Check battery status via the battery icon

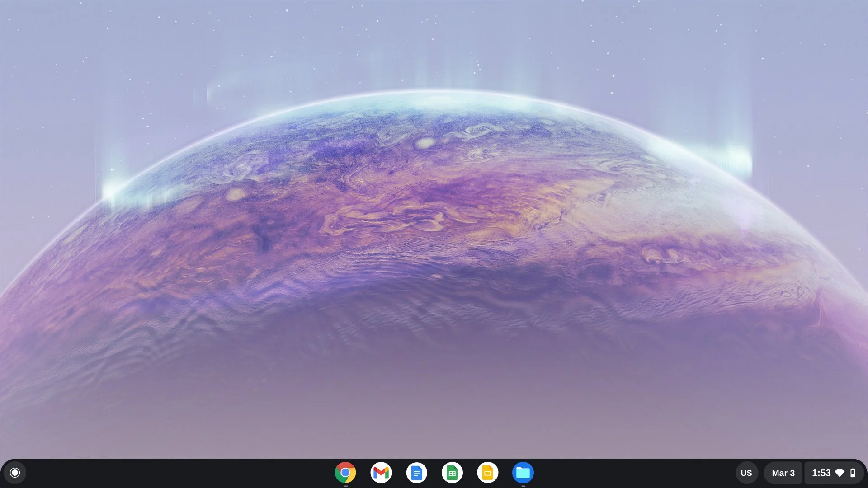(853, 473)
